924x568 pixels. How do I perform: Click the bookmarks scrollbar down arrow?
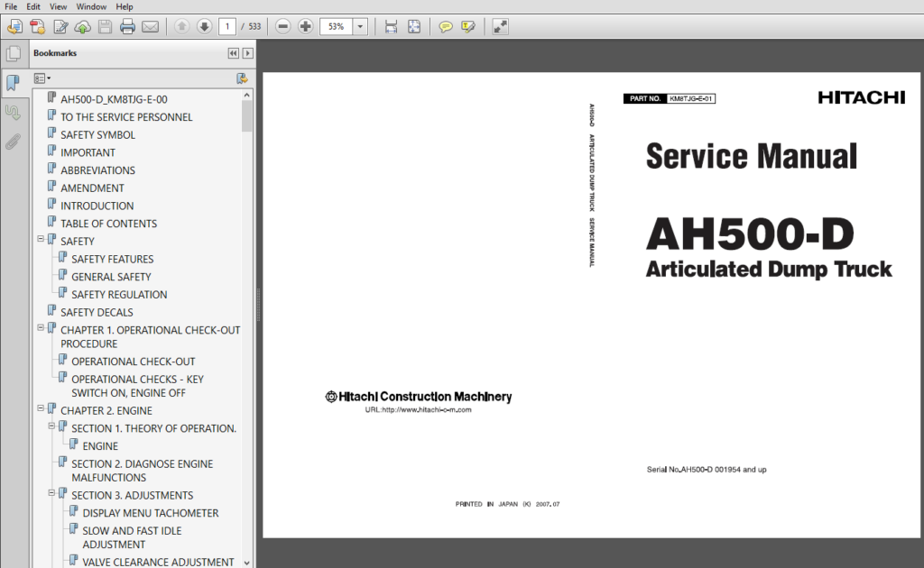click(x=247, y=563)
